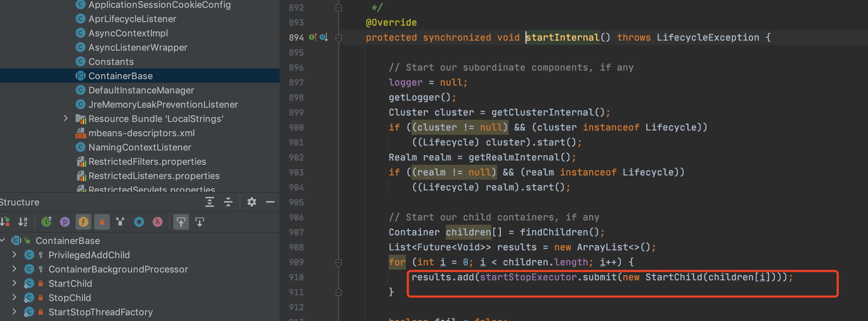Click overridden-method gutter icon on line 894
Screen dimensions: 868x321
[x=324, y=37]
